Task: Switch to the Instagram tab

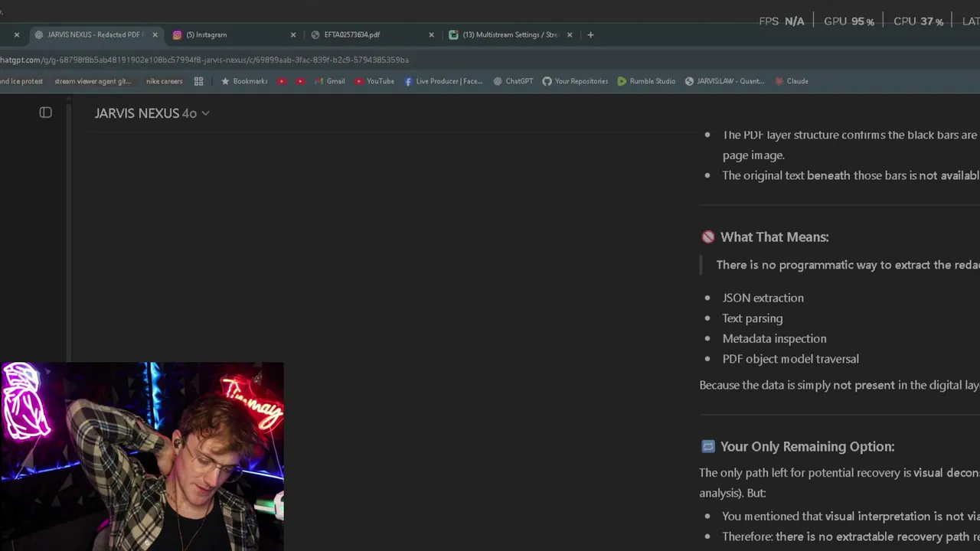Action: 207,34
